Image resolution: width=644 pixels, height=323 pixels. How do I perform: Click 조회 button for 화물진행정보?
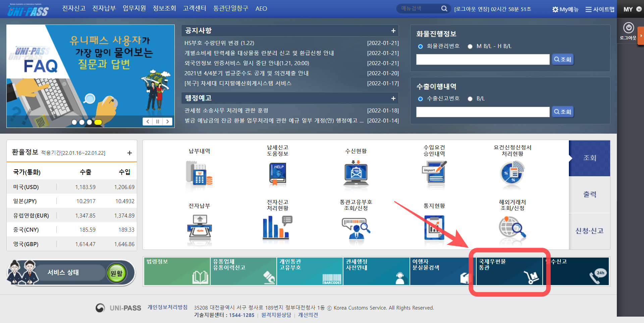pos(563,59)
